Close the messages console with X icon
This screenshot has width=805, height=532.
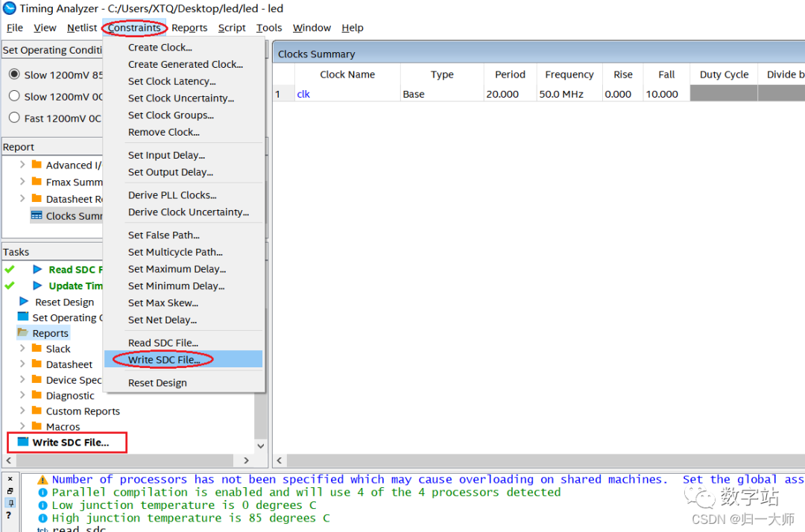tap(10, 478)
